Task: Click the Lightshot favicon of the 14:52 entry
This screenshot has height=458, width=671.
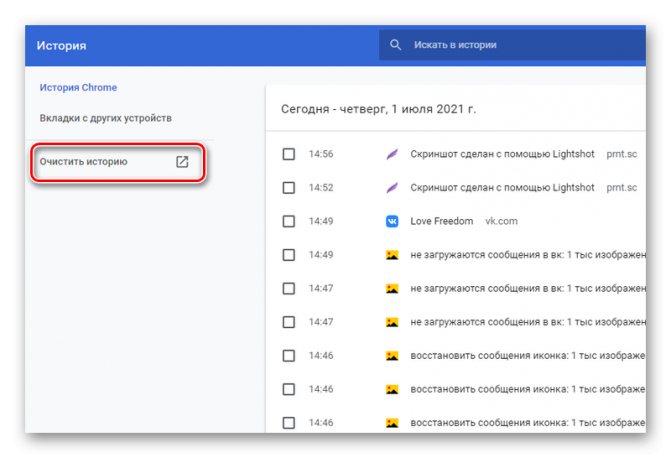Action: pos(392,188)
